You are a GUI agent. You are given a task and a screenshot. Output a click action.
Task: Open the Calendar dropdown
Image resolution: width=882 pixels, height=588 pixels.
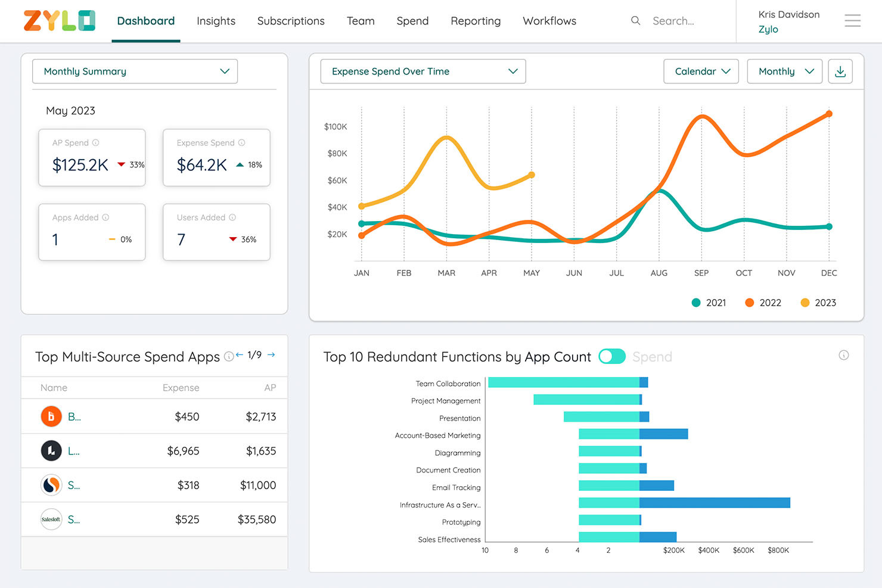[701, 71]
